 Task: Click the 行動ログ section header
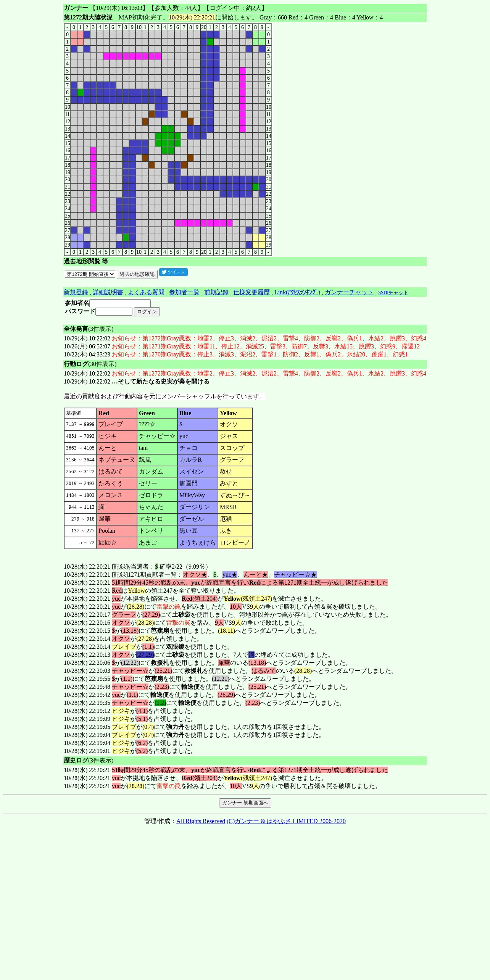click(x=245, y=364)
